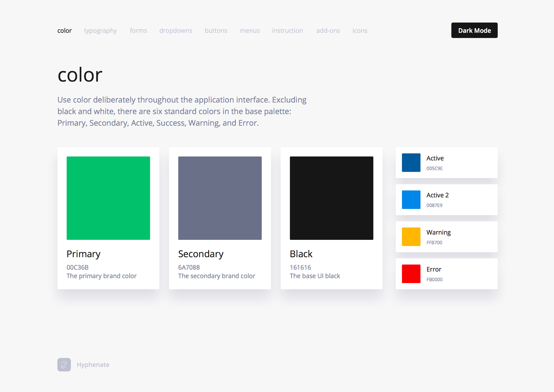Select the large Black color swatch
This screenshot has width=554, height=392.
point(331,198)
